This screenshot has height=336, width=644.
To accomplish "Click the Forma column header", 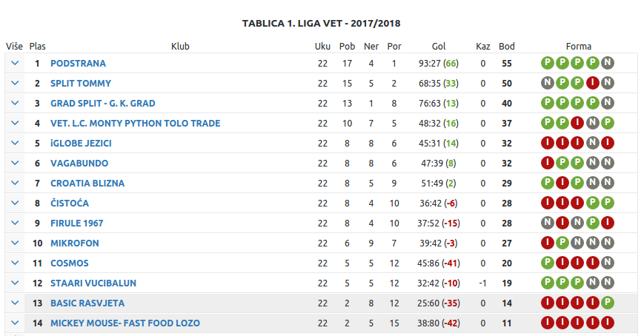I will tap(578, 46).
